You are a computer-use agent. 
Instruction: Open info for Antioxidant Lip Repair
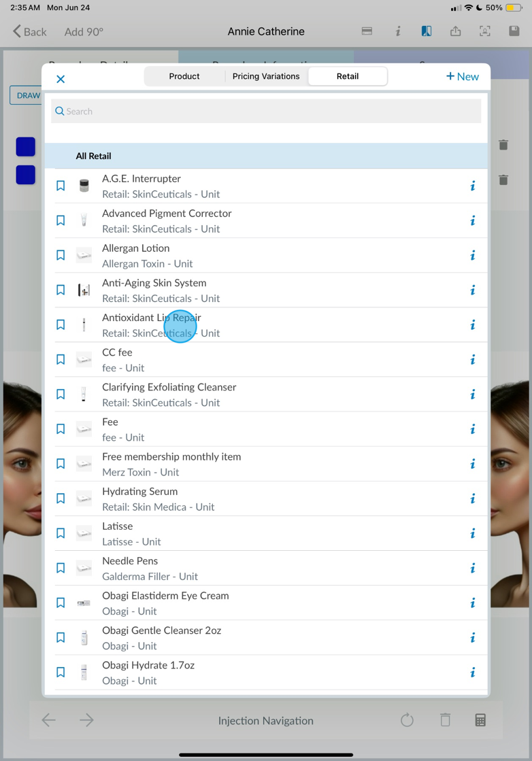click(x=473, y=324)
